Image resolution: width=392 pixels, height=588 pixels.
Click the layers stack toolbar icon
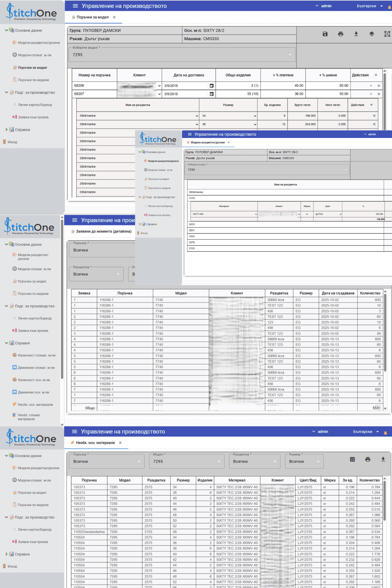(x=372, y=34)
